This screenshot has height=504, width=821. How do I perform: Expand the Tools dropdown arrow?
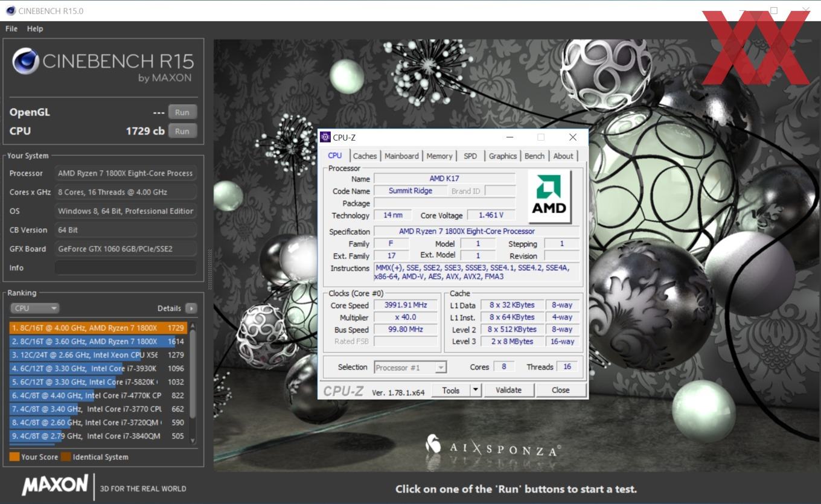[x=476, y=390]
